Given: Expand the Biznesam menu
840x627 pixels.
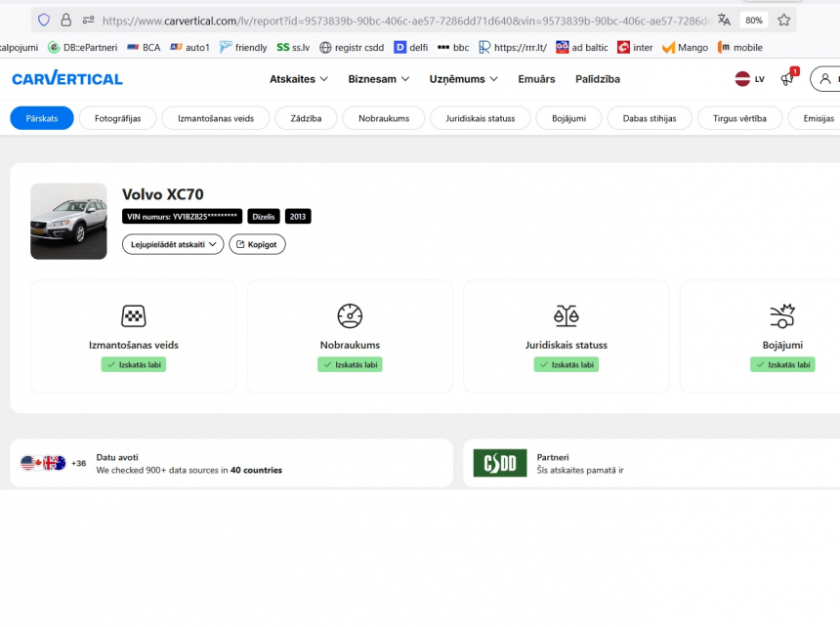Looking at the screenshot, I should [x=379, y=79].
